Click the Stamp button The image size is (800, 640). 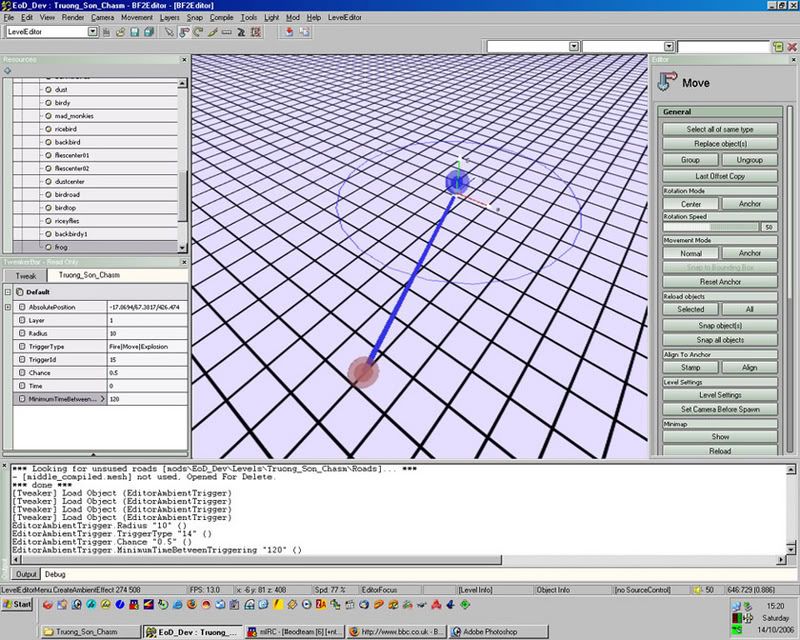(x=691, y=367)
